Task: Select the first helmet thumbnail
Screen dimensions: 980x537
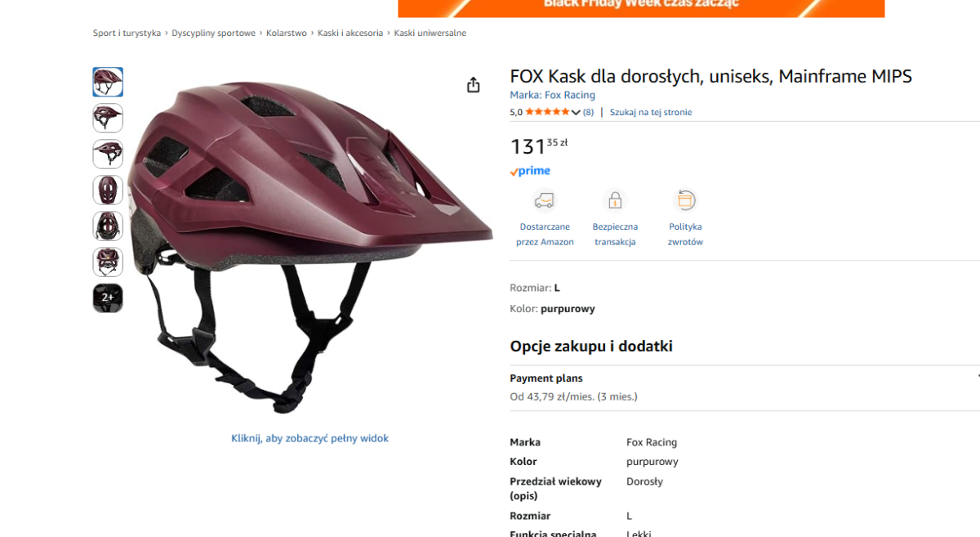Action: [x=108, y=82]
